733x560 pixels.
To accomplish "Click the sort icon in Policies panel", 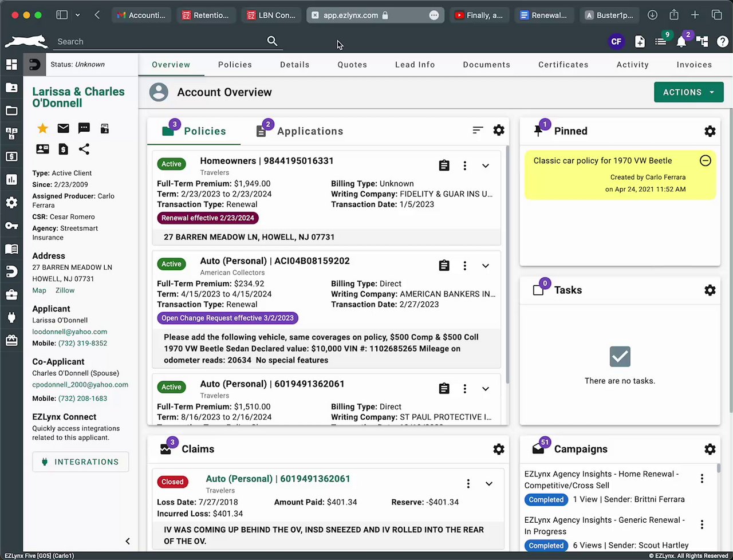I will 478,131.
